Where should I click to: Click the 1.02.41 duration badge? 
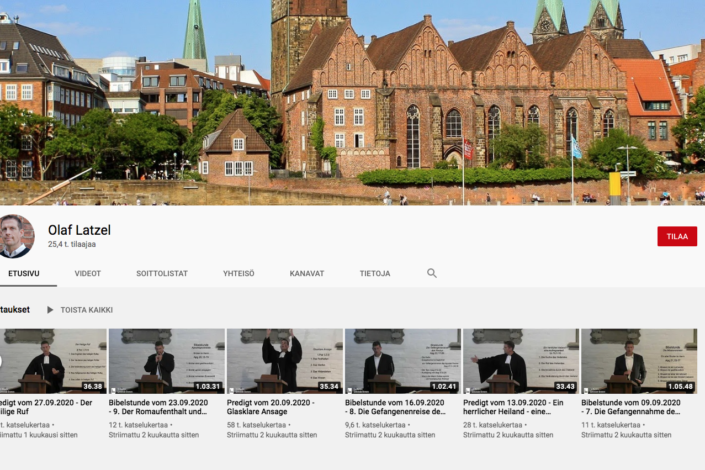pos(444,386)
